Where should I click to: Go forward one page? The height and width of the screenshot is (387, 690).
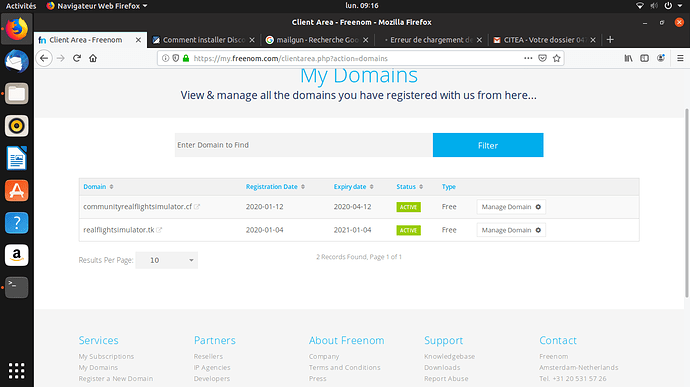(x=61, y=58)
